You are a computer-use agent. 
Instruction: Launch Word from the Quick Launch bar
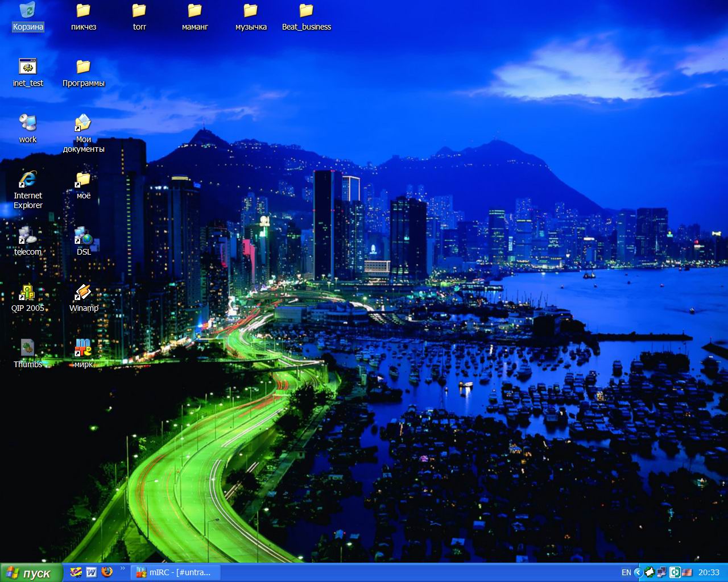tap(91, 572)
